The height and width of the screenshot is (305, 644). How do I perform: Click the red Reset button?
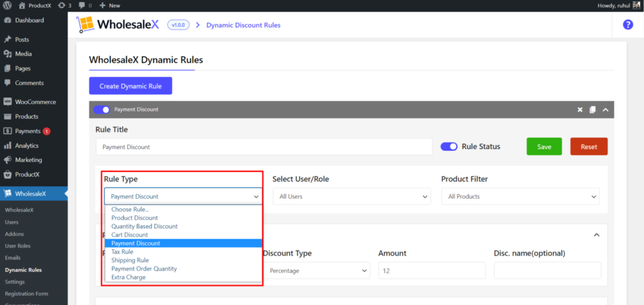click(x=589, y=147)
